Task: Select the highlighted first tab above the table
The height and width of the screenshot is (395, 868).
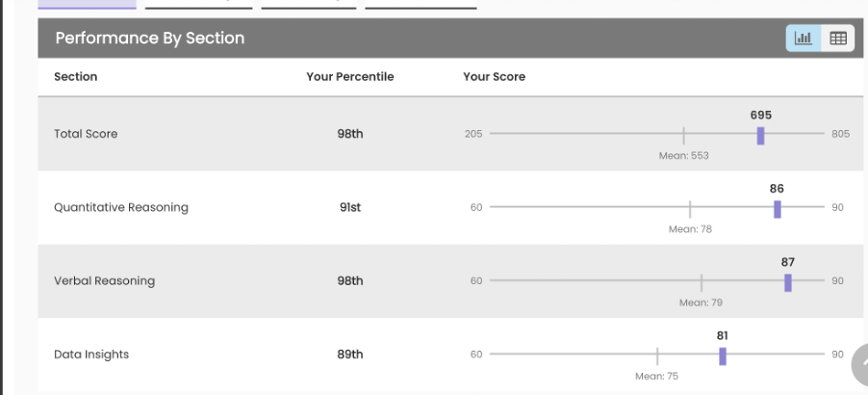Action: [88, 5]
